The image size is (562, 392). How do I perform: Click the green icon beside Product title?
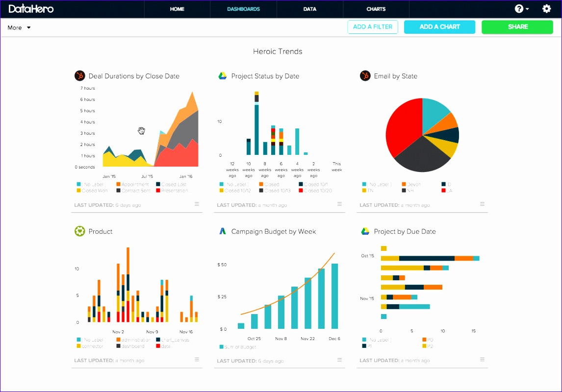point(79,231)
